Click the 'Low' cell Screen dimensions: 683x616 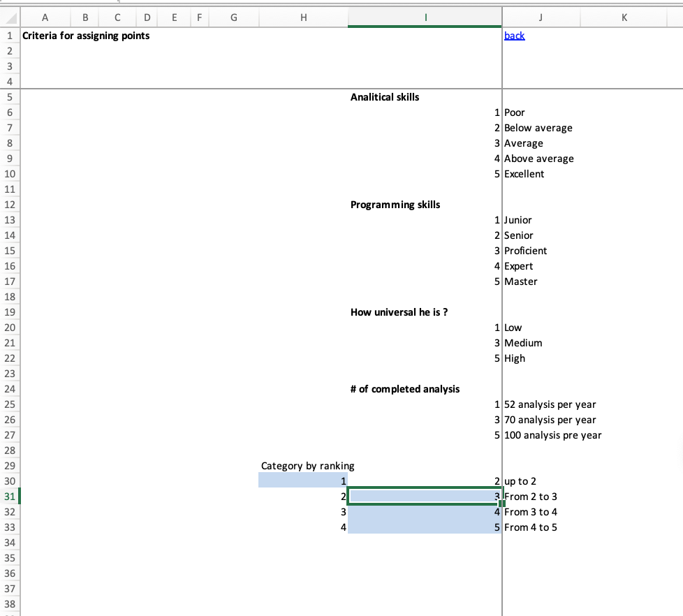(513, 328)
